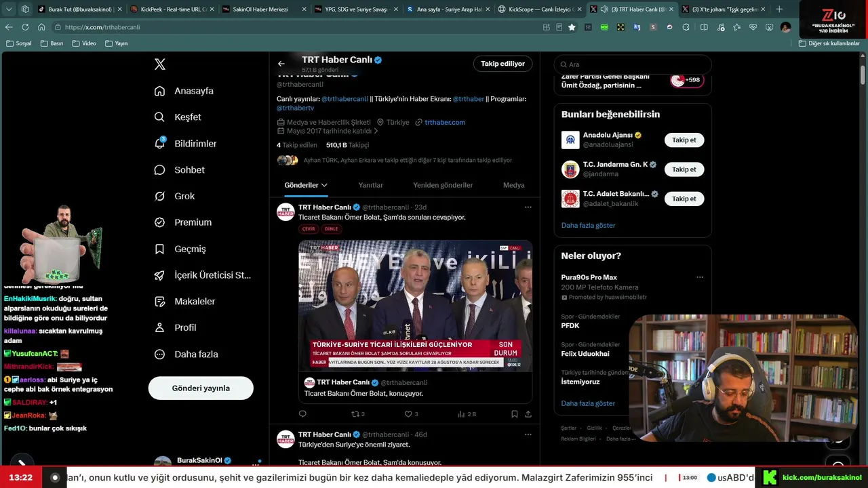Screen dimensions: 868x488
Task: Click the Ara search field
Action: [633, 64]
